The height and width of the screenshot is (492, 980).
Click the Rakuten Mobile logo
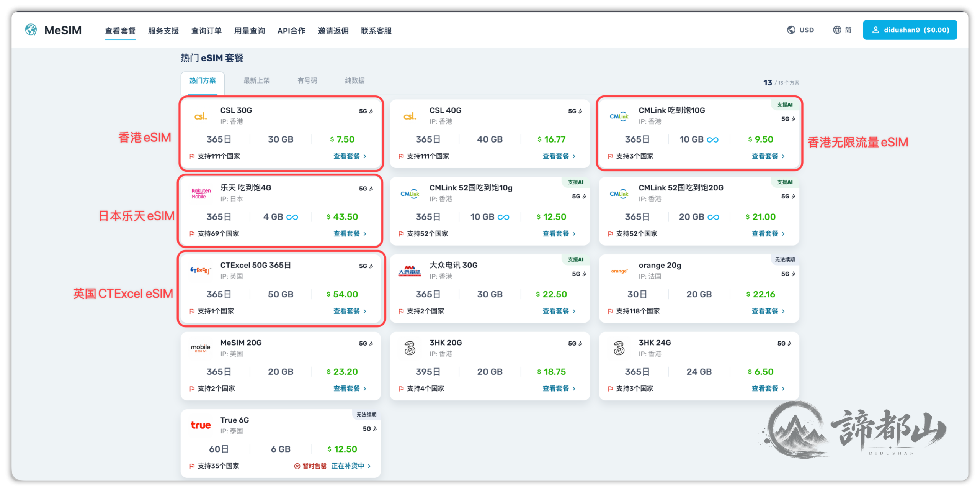(201, 194)
